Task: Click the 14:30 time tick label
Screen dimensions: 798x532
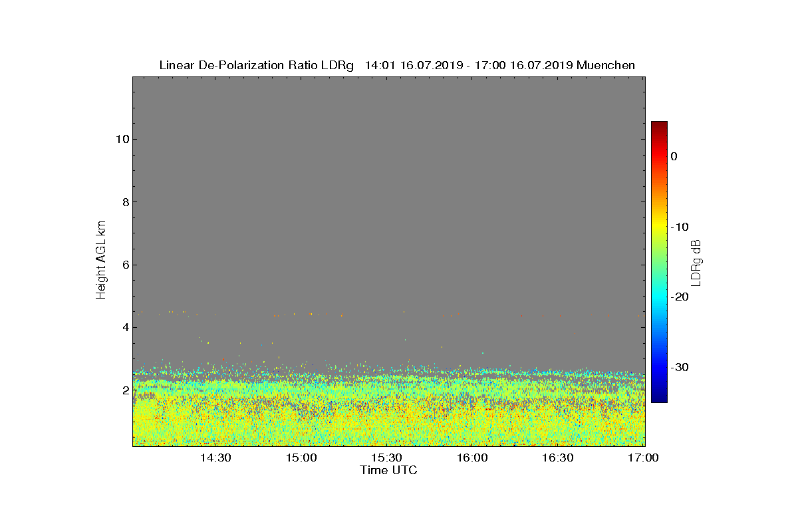Action: (215, 458)
